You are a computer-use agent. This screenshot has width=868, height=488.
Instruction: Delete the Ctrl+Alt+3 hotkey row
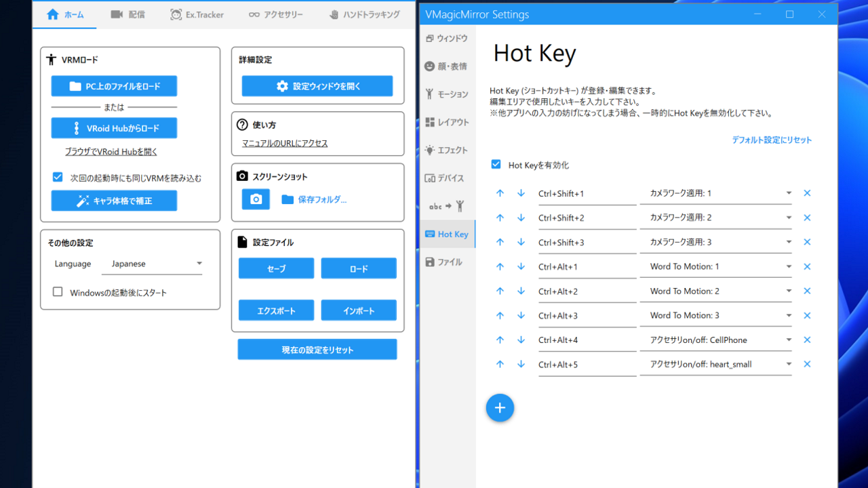point(807,315)
